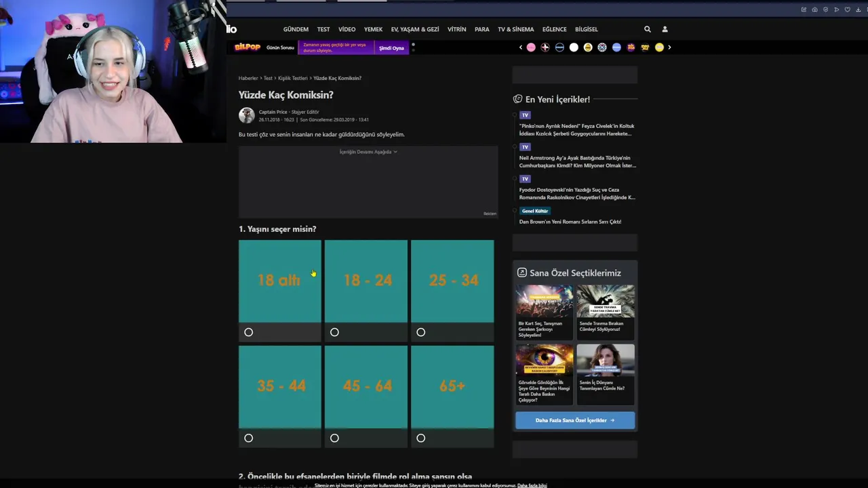
Task: Select the radio button for 65+
Action: 421,438
